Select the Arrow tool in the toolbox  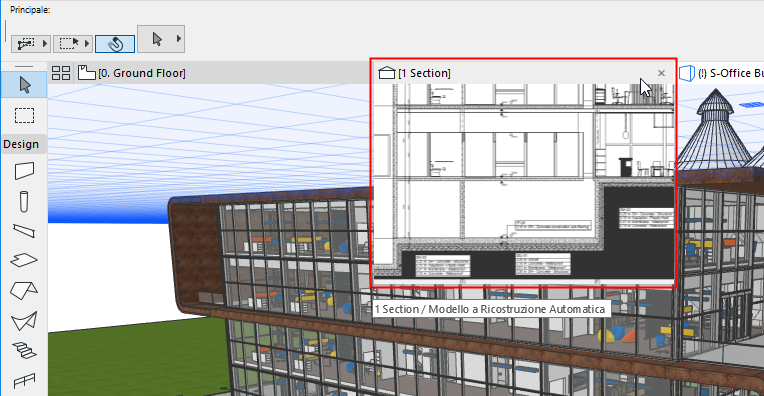(x=24, y=85)
